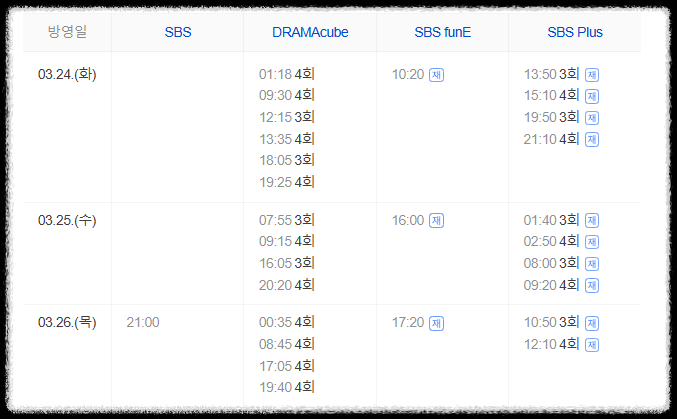Click the DRAMAcube 08:45 4회 entry
Screen dimensions: 677x419
pyautogui.click(x=287, y=344)
